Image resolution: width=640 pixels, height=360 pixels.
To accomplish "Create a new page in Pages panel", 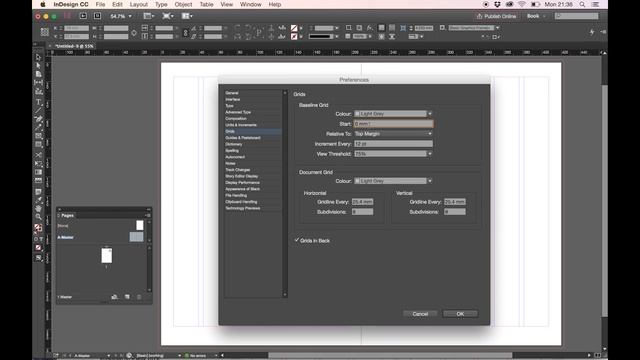I will coord(127,297).
